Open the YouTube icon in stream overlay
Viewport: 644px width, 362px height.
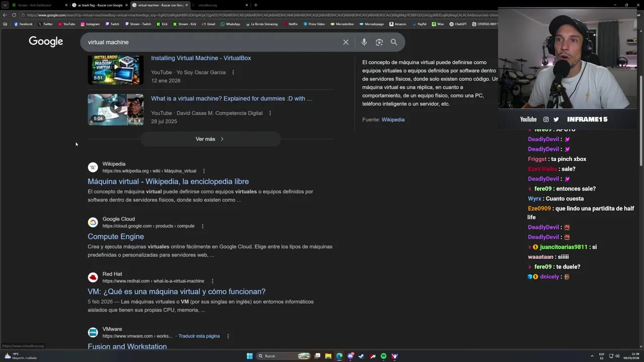tap(528, 119)
